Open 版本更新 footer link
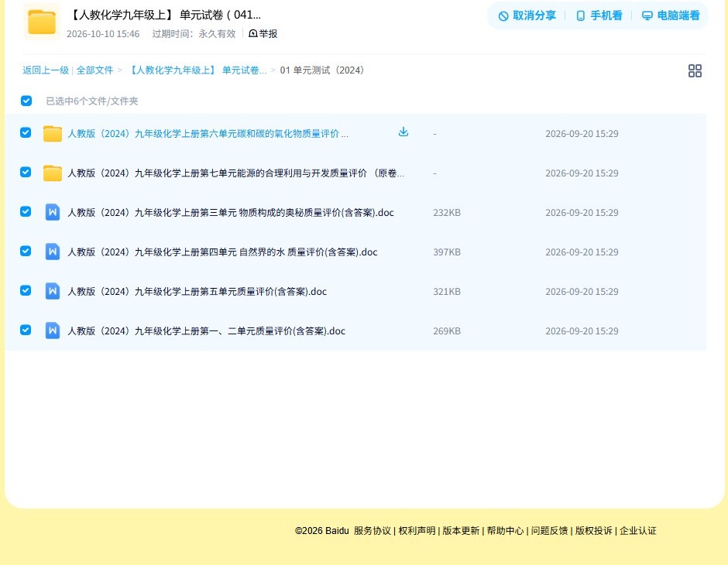Screen dimensions: 728x565 461,531
